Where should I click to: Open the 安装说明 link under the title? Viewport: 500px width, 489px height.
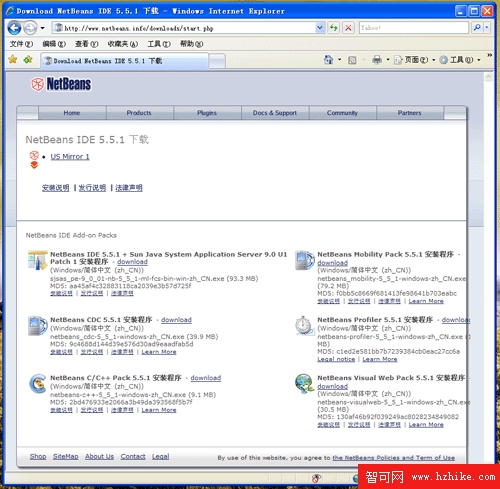[56, 188]
